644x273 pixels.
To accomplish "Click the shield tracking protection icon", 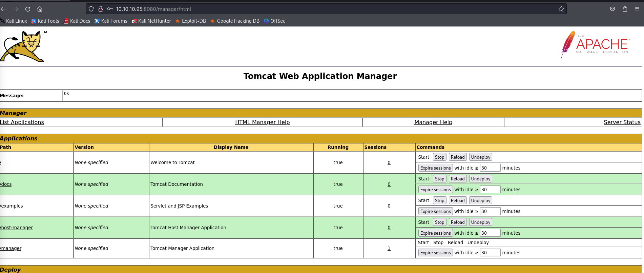I will 91,9.
